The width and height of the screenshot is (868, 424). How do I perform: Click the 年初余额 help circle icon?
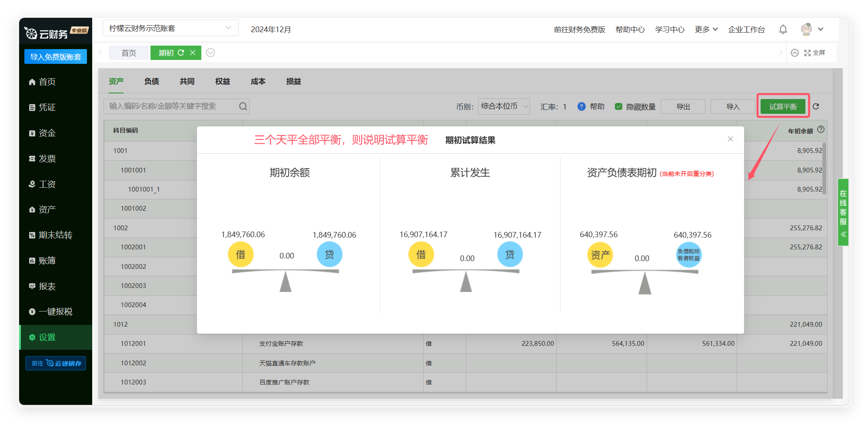[821, 129]
